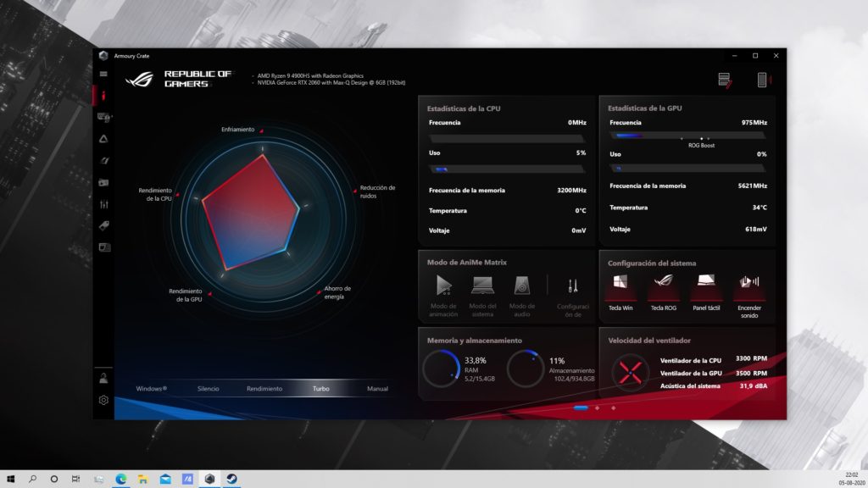Open the user profile icon in the sidebar
The image size is (868, 488).
[x=103, y=379]
